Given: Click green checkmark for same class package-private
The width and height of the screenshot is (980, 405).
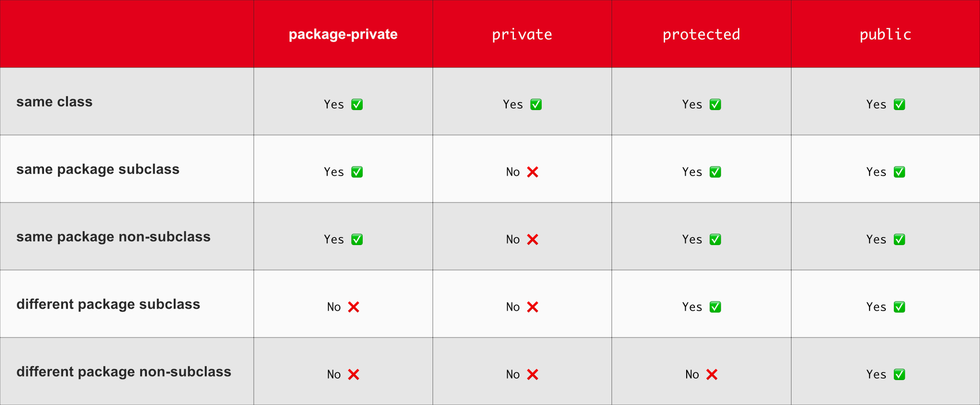Looking at the screenshot, I should pyautogui.click(x=357, y=104).
